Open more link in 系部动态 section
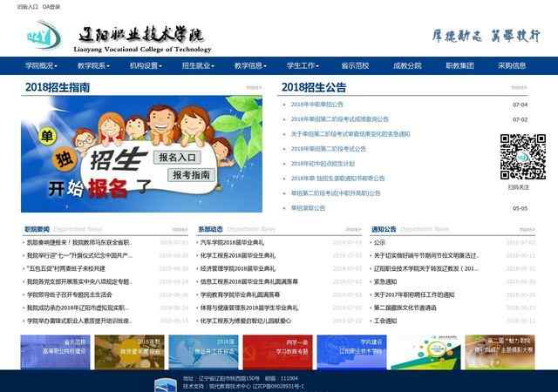 [353, 229]
